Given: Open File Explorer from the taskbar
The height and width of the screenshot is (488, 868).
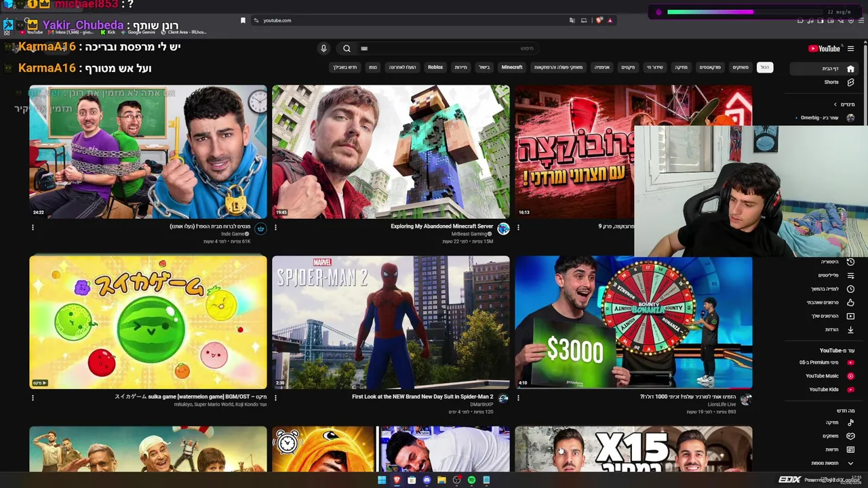Looking at the screenshot, I should (x=441, y=480).
